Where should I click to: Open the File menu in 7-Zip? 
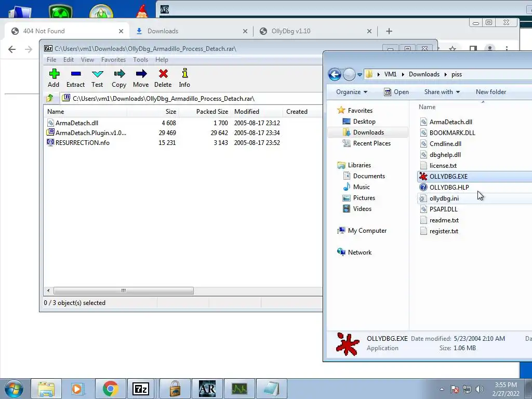51,60
